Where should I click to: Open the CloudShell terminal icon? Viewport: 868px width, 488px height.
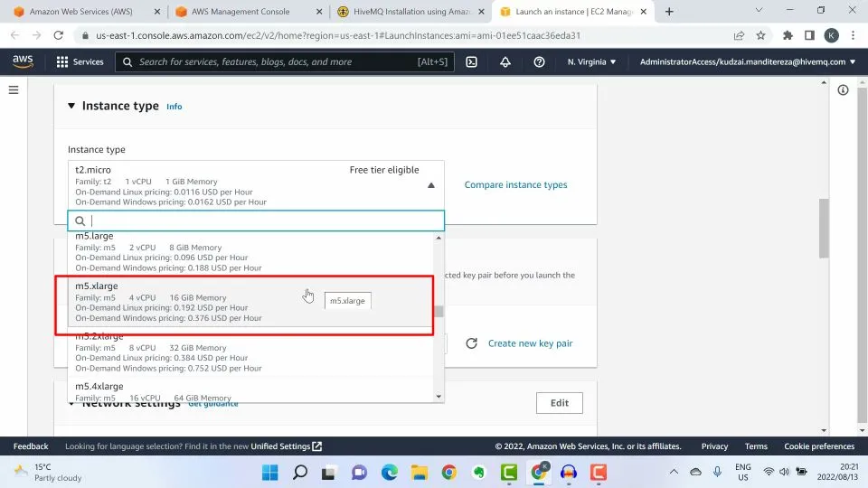pos(472,62)
